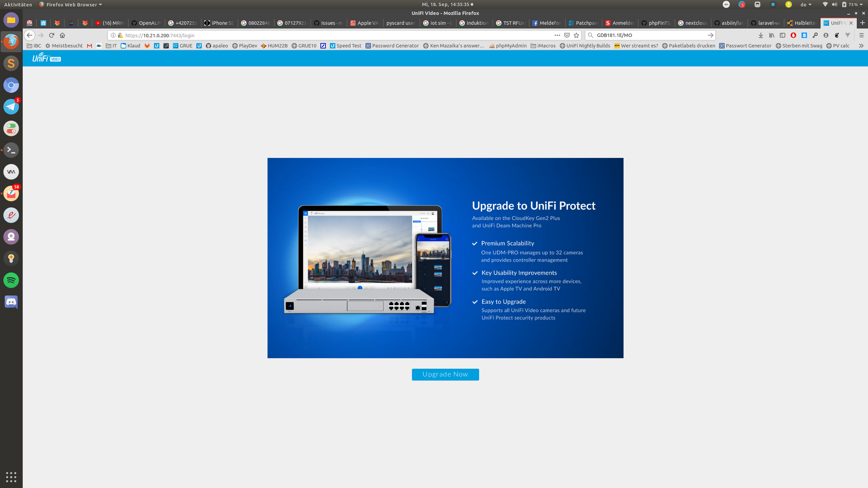Open UniFi Nightly Builds bookmark
The height and width of the screenshot is (488, 868).
pyautogui.click(x=585, y=46)
